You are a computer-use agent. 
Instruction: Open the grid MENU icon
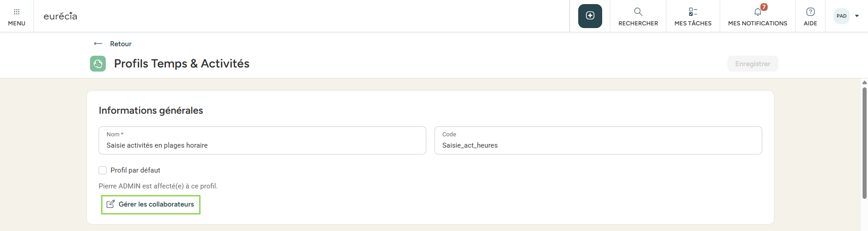[x=17, y=12]
